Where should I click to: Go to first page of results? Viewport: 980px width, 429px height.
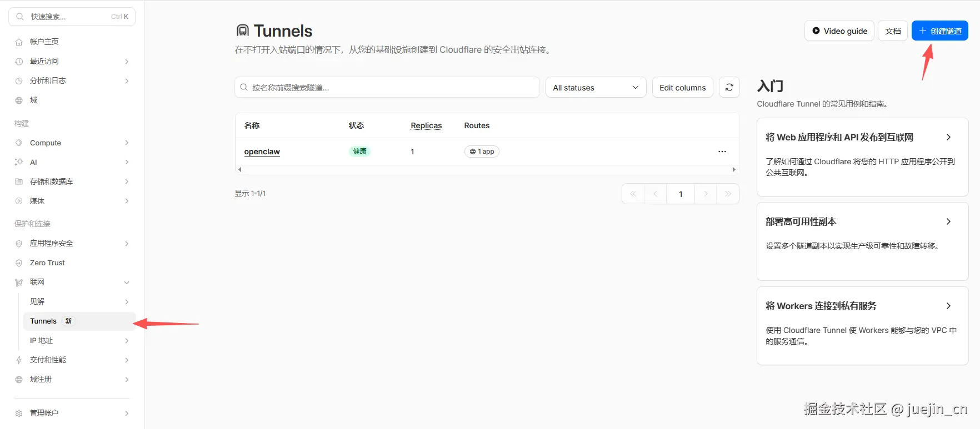(633, 194)
